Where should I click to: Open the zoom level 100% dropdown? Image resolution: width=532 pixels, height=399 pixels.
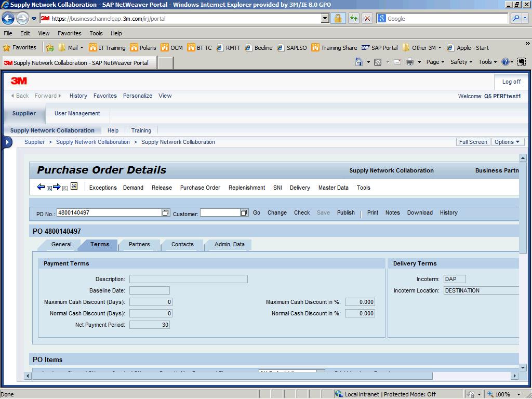[518, 394]
